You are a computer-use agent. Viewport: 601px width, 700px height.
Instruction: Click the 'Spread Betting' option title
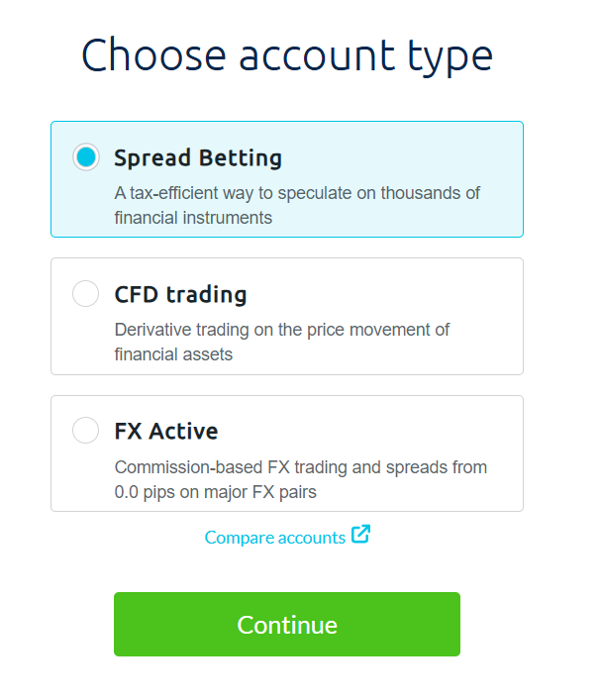tap(198, 157)
